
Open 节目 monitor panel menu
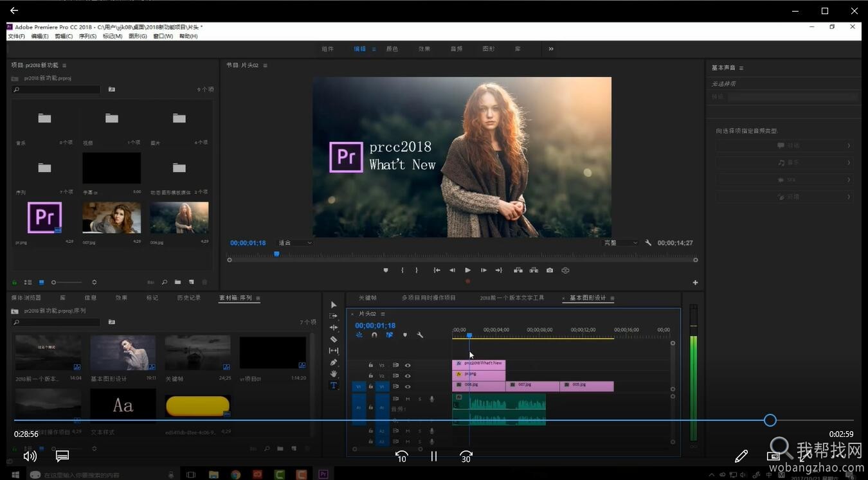click(265, 66)
